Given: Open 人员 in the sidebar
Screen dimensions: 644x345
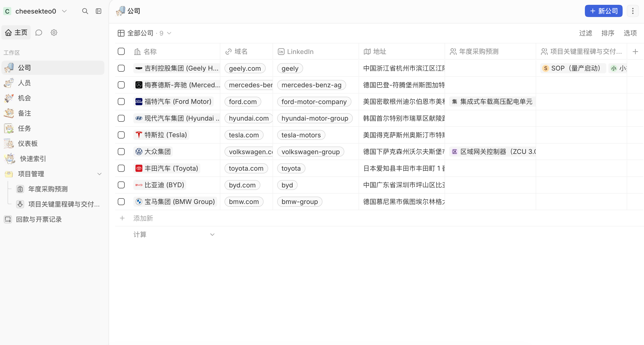Looking at the screenshot, I should (53, 83).
